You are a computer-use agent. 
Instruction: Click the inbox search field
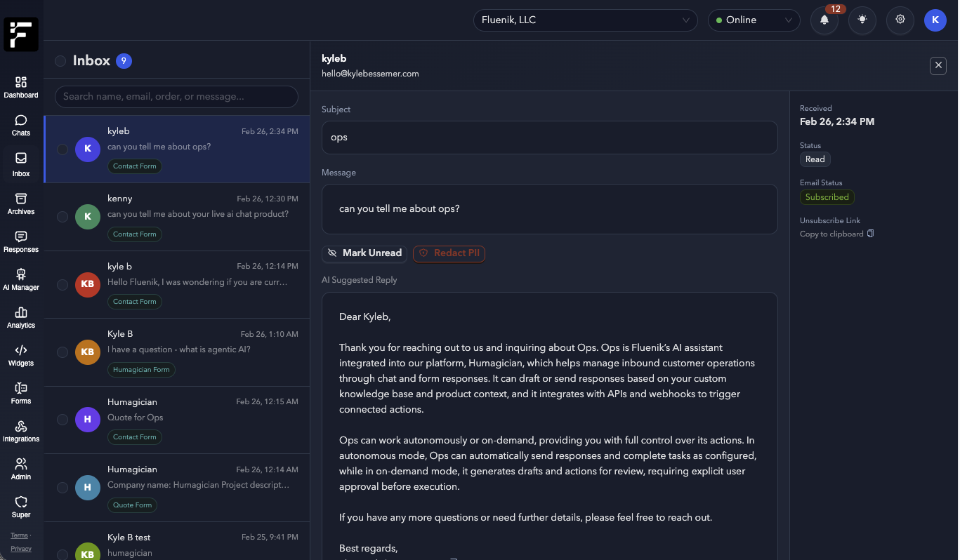[x=176, y=97]
